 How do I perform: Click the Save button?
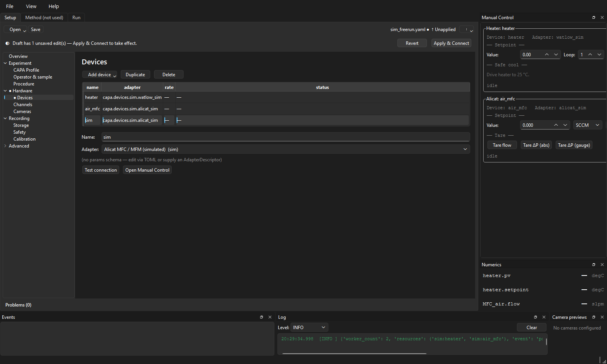click(36, 30)
